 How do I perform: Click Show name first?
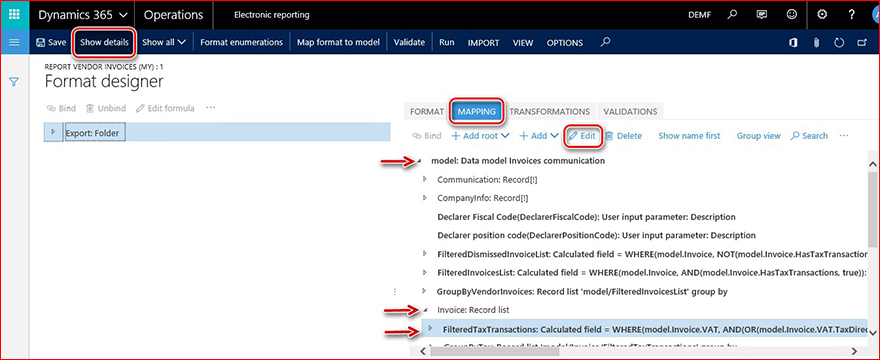point(689,136)
